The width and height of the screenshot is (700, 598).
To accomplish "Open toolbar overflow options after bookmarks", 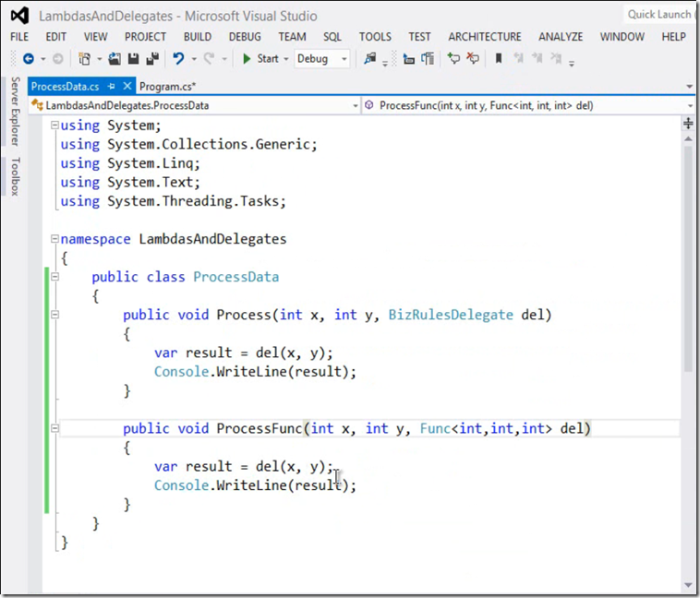I will click(x=572, y=64).
